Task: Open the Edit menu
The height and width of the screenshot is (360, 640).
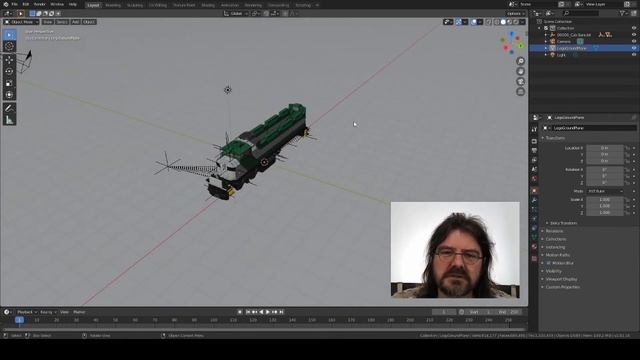Action: [26, 4]
